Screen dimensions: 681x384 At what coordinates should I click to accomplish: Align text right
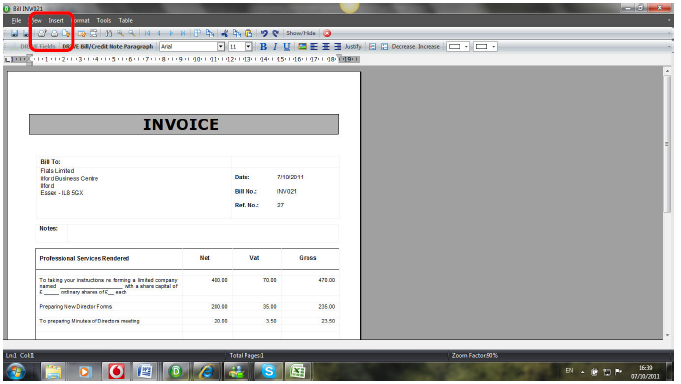click(x=337, y=46)
